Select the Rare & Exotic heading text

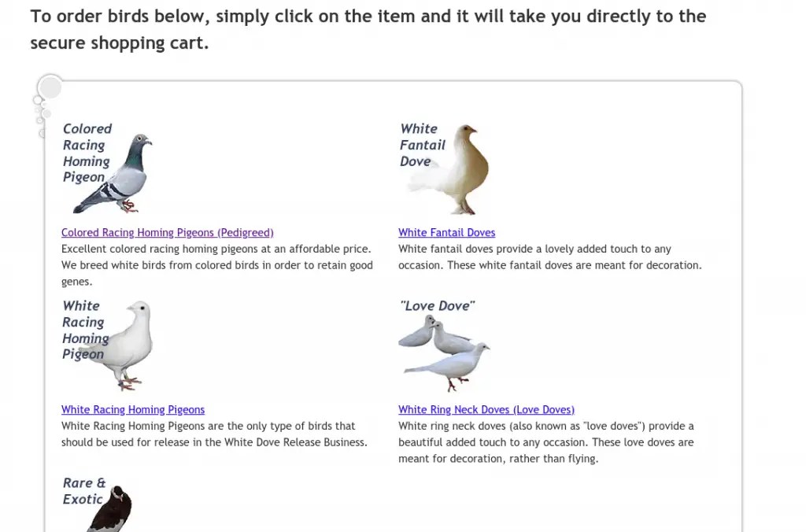tap(83, 490)
